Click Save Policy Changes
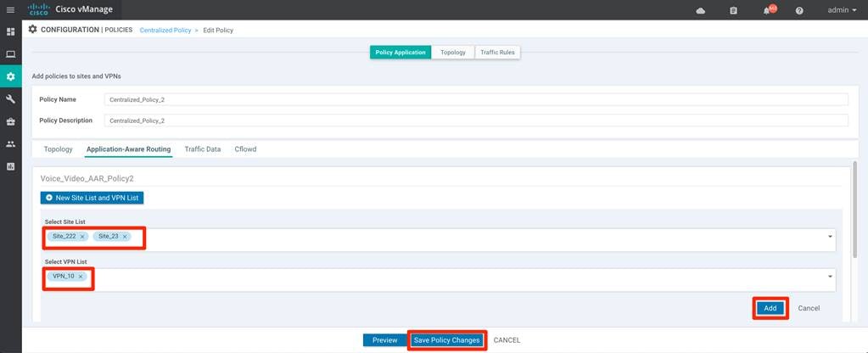This screenshot has height=353, width=868. pyautogui.click(x=447, y=340)
